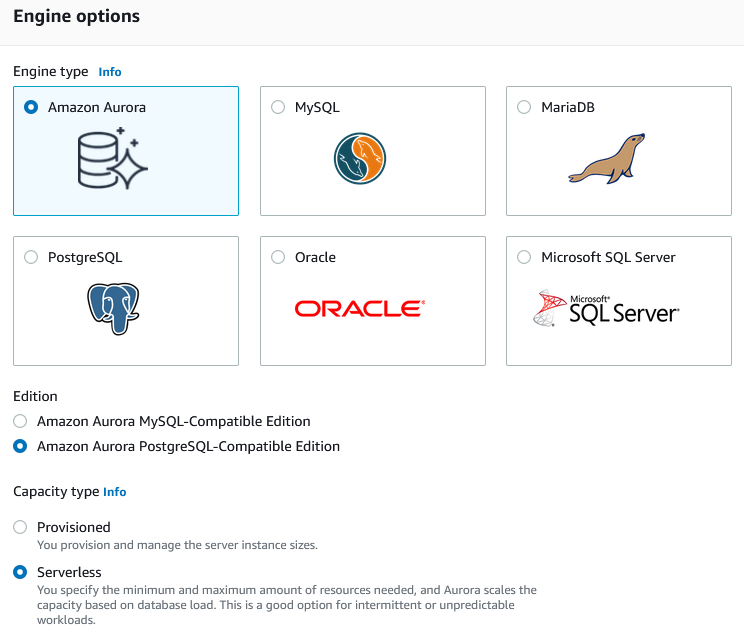The image size is (744, 635).
Task: Choose the MariaDB engine radio button
Action: [x=524, y=107]
